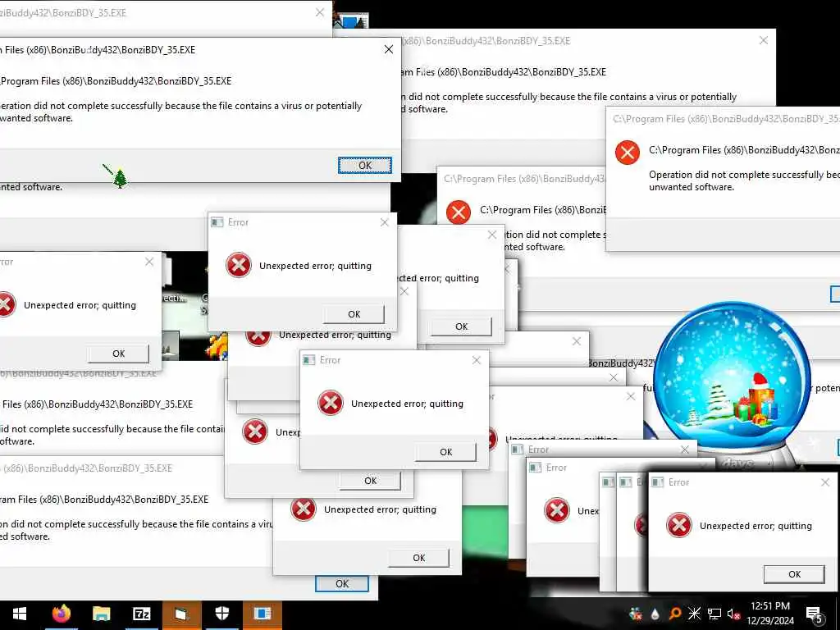
Task: Select the orange-highlighted taskbar icon beside 7-Zip
Action: [x=181, y=614]
